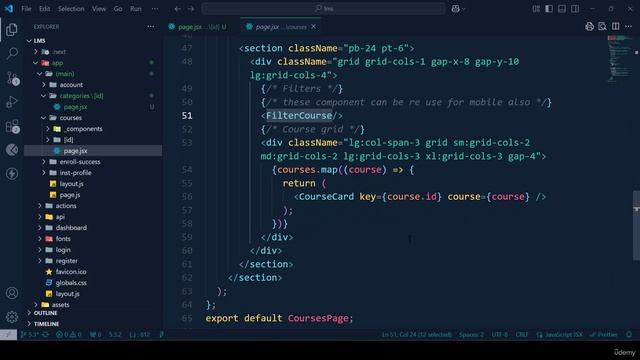Open the Copilot dropdown arrow
Viewport: 640px width, 360px height.
click(464, 9)
